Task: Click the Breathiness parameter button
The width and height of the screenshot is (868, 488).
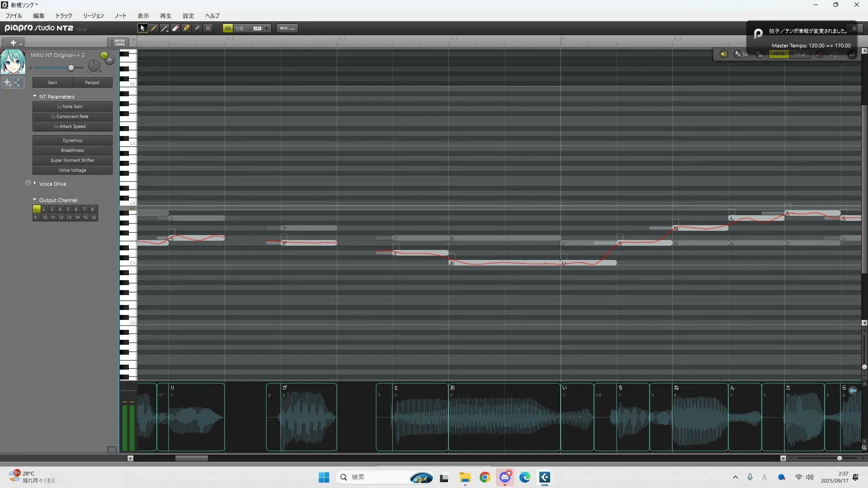Action: 72,150
